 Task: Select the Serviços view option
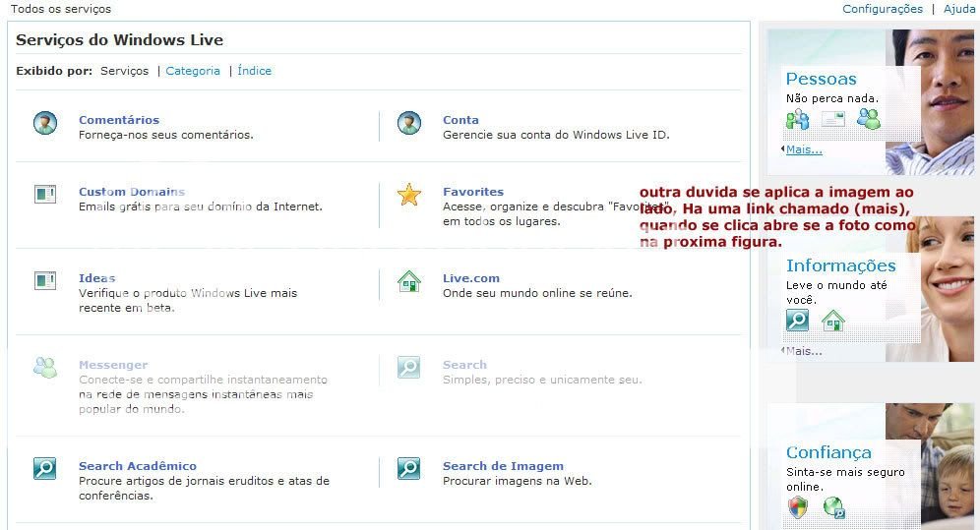tap(124, 71)
